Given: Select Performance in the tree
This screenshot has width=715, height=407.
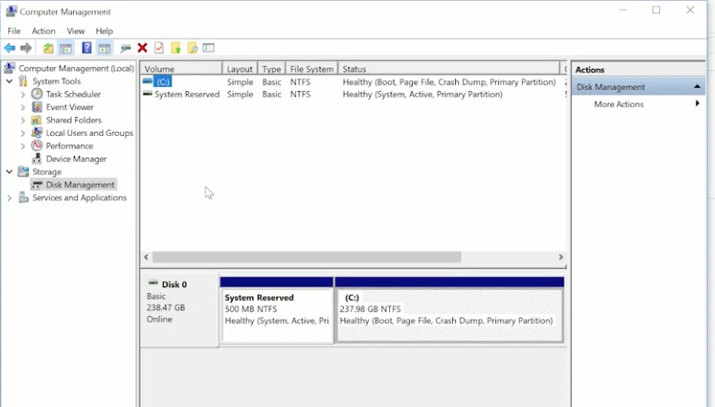Looking at the screenshot, I should [69, 146].
